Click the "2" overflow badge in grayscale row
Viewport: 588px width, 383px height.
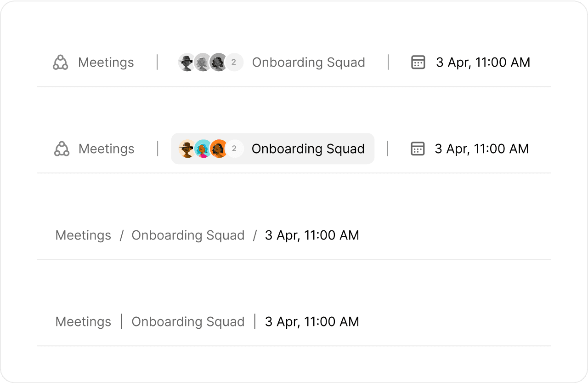(234, 63)
